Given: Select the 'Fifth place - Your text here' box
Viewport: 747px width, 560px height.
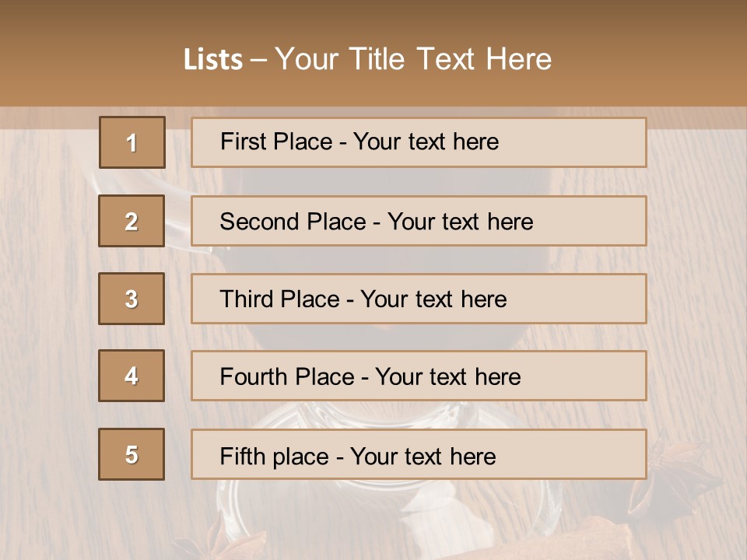Looking at the screenshot, I should pyautogui.click(x=419, y=454).
